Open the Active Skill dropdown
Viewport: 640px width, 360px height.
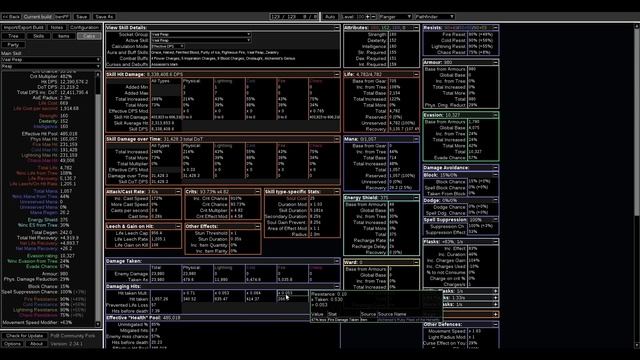tap(200, 40)
